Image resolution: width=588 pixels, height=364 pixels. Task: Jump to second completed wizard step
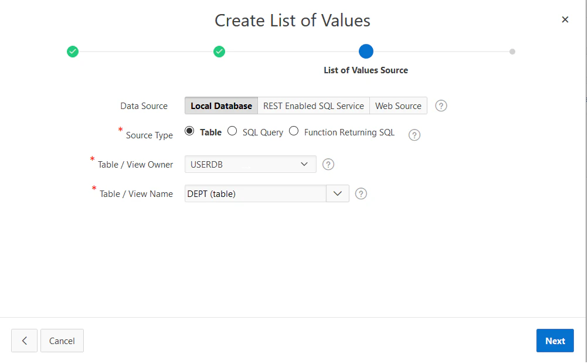(219, 52)
